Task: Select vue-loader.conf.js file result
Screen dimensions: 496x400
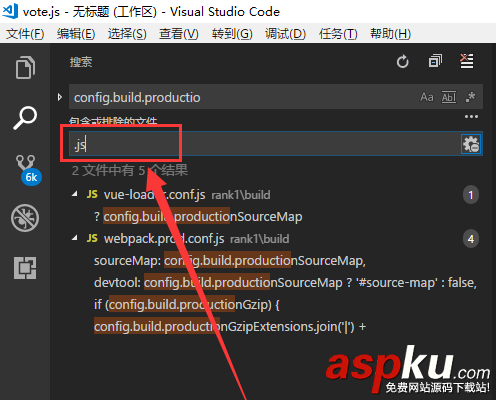Action: pyautogui.click(x=154, y=195)
